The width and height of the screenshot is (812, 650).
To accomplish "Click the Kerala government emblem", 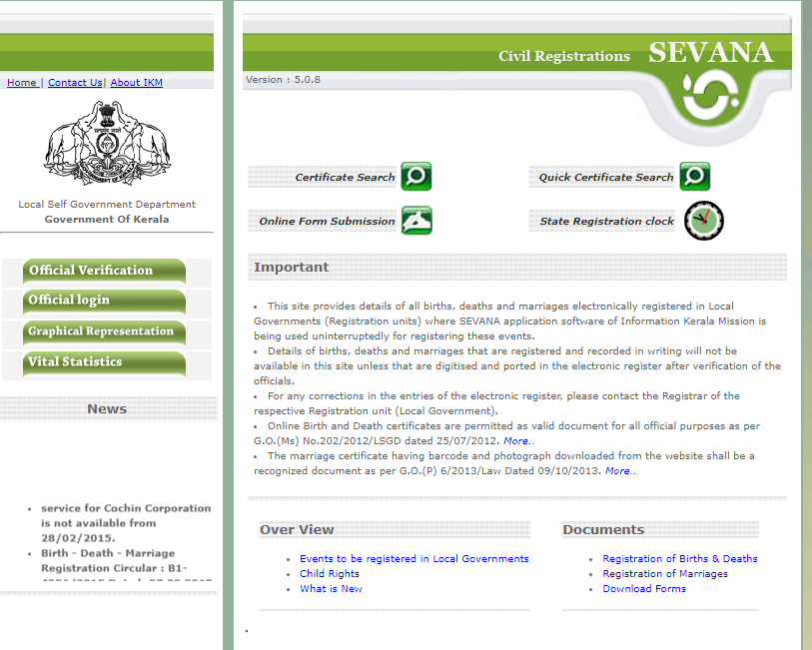I will [107, 143].
